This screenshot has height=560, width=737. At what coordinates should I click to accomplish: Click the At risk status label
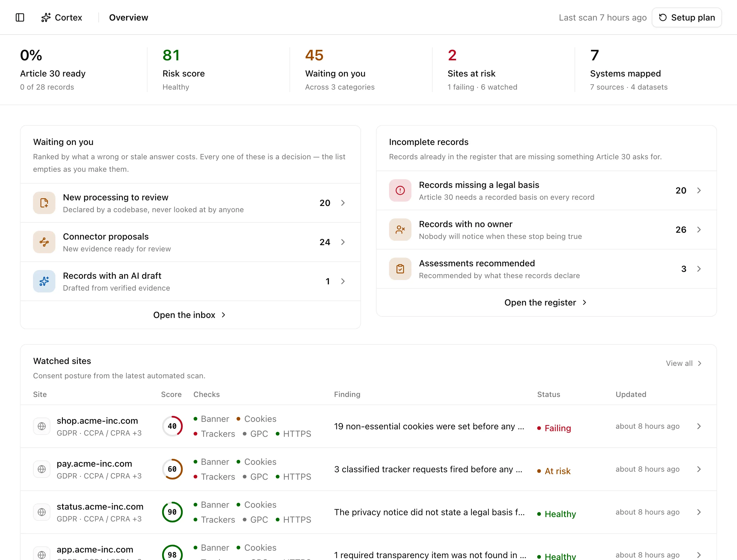tap(554, 471)
